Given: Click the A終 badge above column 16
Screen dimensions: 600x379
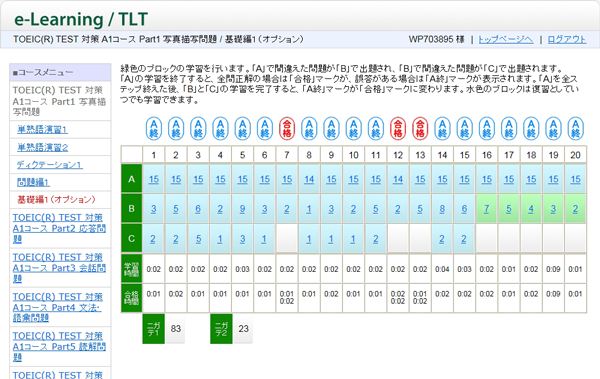Looking at the screenshot, I should (486, 129).
